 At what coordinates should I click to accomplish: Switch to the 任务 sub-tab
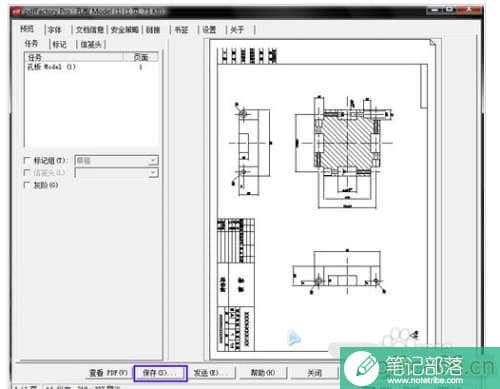click(31, 43)
